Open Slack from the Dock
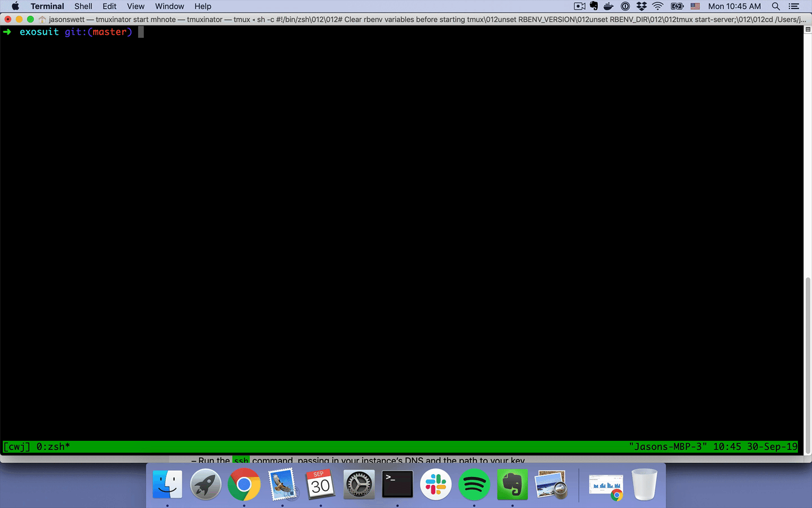 [436, 484]
